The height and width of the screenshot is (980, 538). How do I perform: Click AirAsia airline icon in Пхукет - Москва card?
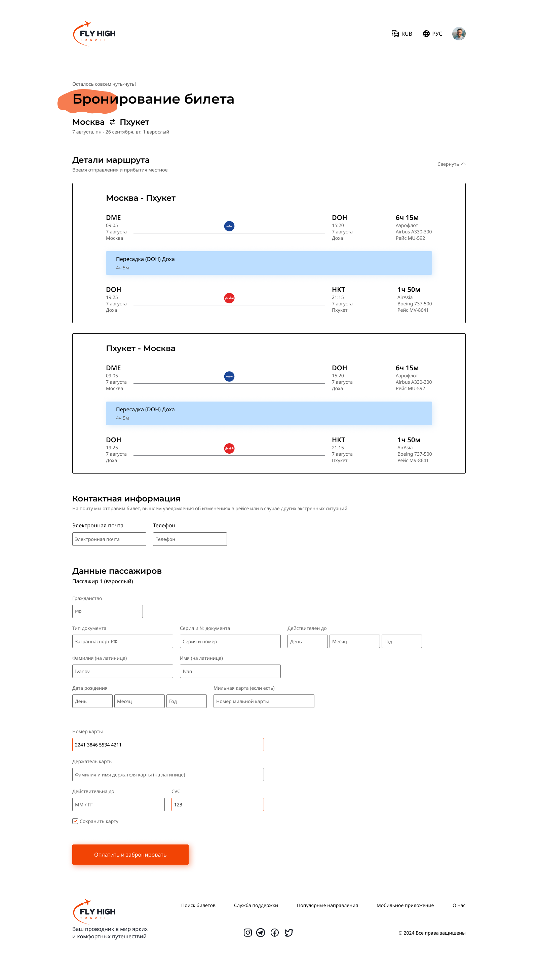(229, 448)
